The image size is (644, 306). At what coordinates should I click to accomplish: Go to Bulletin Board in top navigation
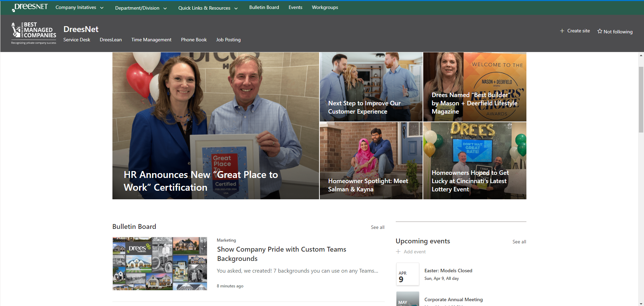click(x=264, y=7)
